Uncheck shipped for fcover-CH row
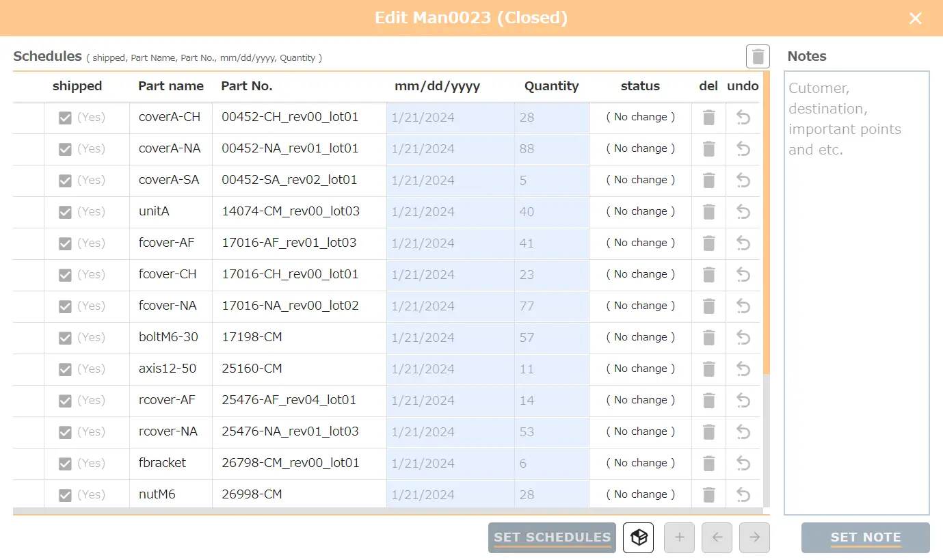Screen dimensions: 943x560 (65, 275)
